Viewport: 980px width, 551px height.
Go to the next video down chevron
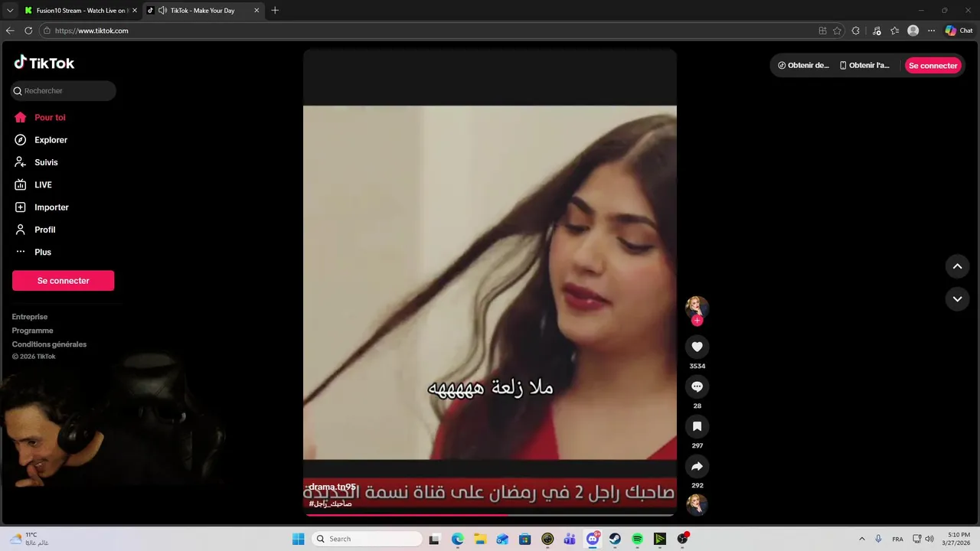pyautogui.click(x=957, y=298)
